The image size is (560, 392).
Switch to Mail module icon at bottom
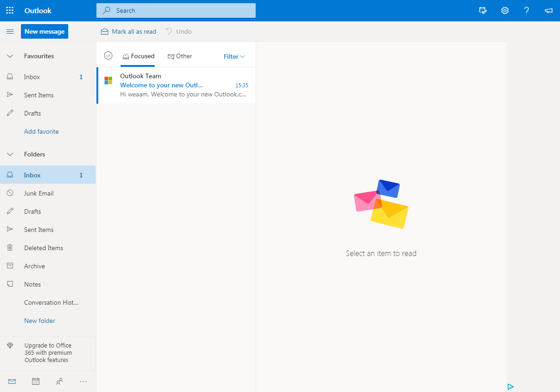[12, 382]
